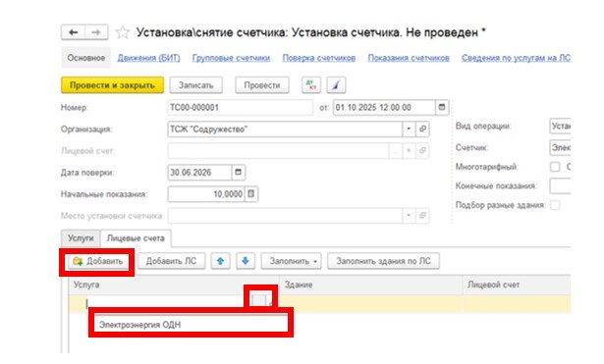Click the feather icon in toolbar
This screenshot has height=364, width=604.
(x=336, y=85)
